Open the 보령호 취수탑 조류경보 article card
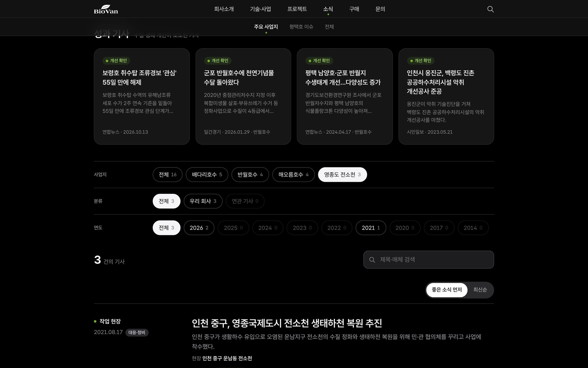 142,96
